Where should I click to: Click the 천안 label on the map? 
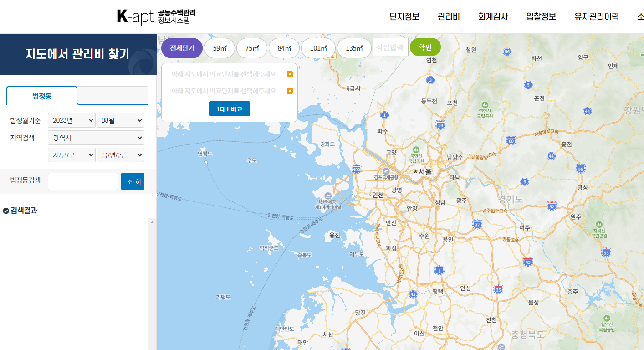tap(438, 328)
